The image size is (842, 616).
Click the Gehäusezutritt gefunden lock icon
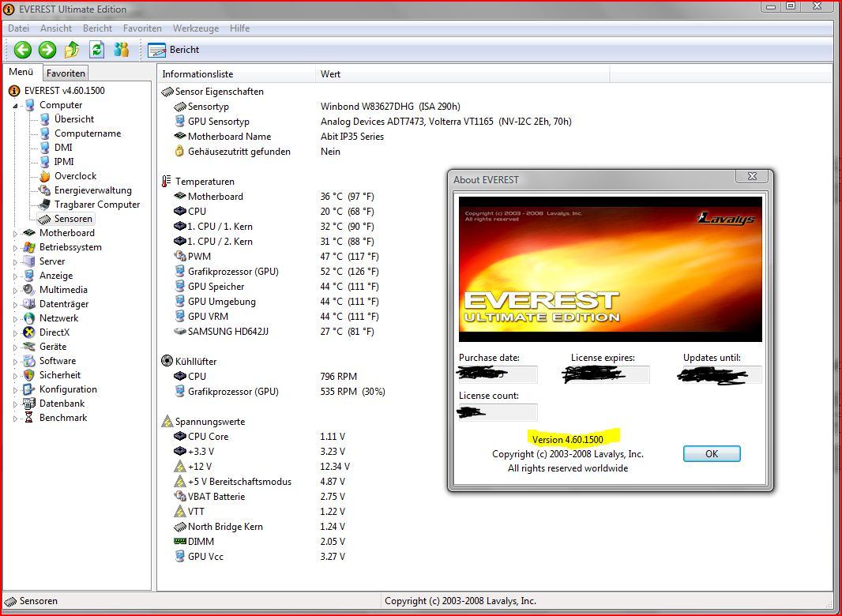(x=179, y=152)
